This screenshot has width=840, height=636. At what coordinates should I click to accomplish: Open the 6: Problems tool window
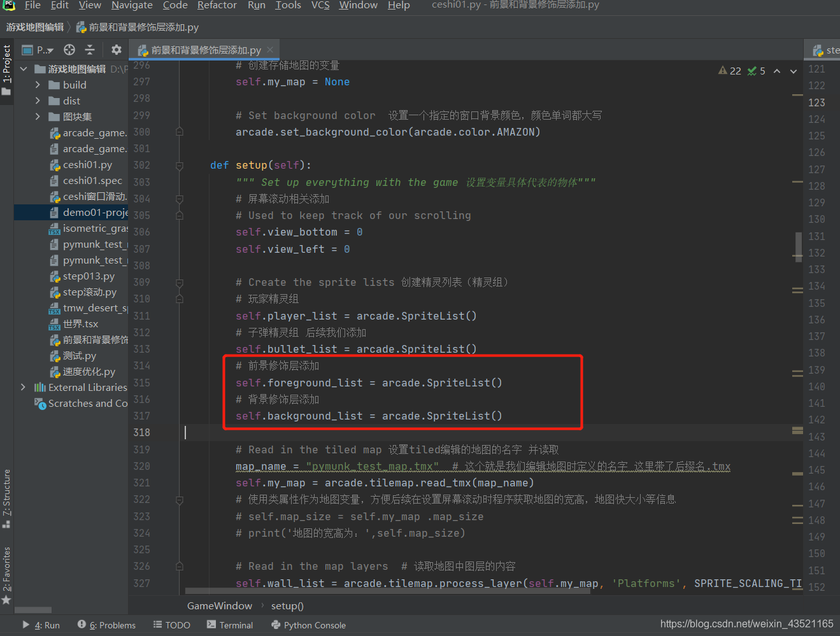tap(106, 625)
